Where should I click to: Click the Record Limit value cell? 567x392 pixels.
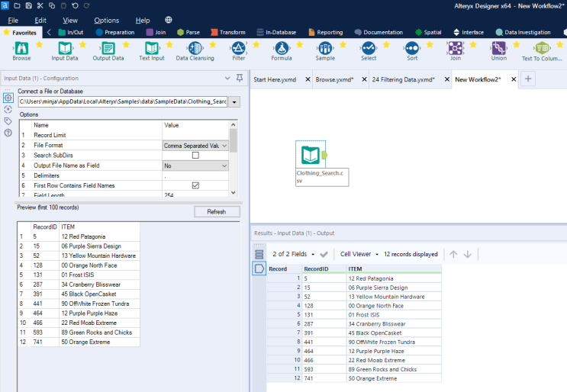point(195,135)
